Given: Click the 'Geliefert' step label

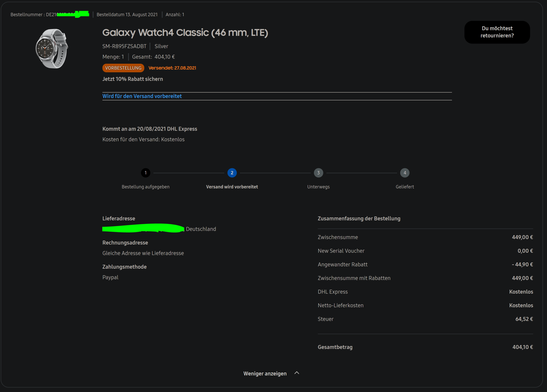Looking at the screenshot, I should click(x=405, y=187).
